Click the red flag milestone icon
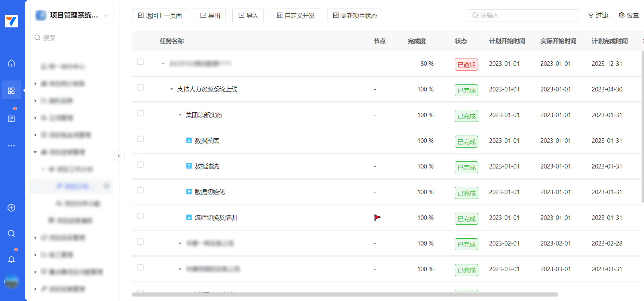 point(377,218)
